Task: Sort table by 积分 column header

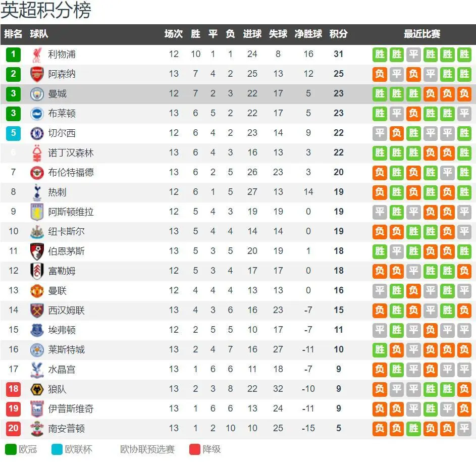Action: tap(339, 34)
